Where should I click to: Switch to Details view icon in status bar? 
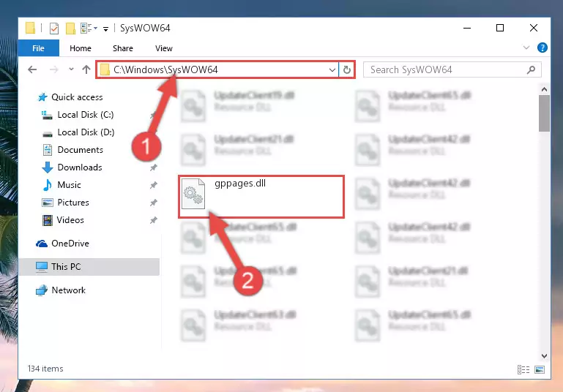coord(523,369)
